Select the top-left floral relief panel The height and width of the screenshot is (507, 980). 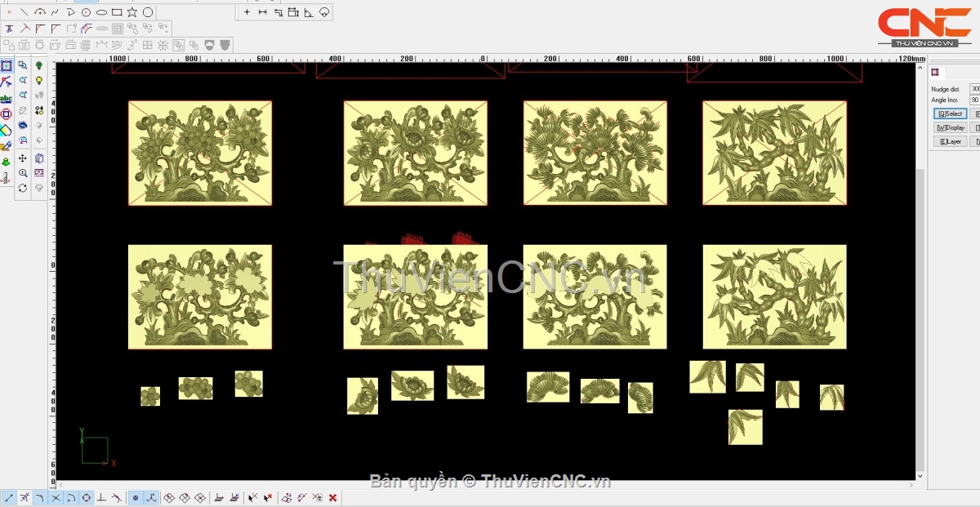pyautogui.click(x=200, y=153)
